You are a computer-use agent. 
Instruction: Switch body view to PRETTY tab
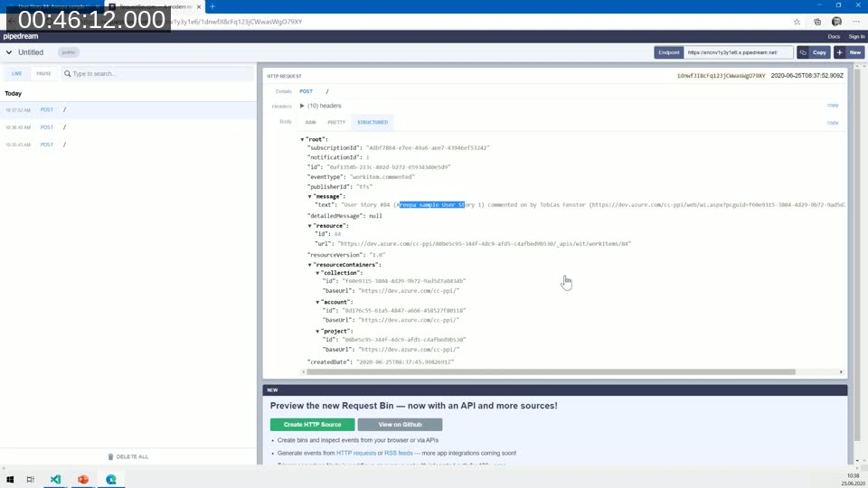pyautogui.click(x=336, y=122)
